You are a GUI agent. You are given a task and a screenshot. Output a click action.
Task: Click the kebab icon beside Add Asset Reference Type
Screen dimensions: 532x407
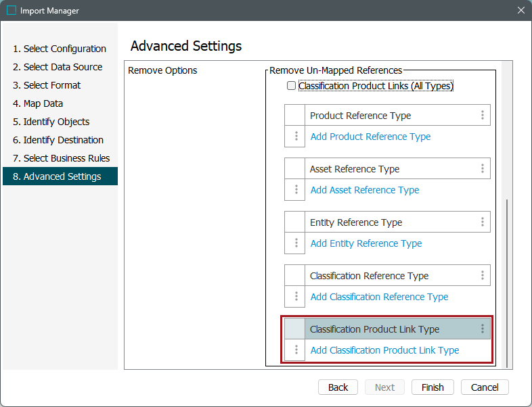pyautogui.click(x=296, y=190)
